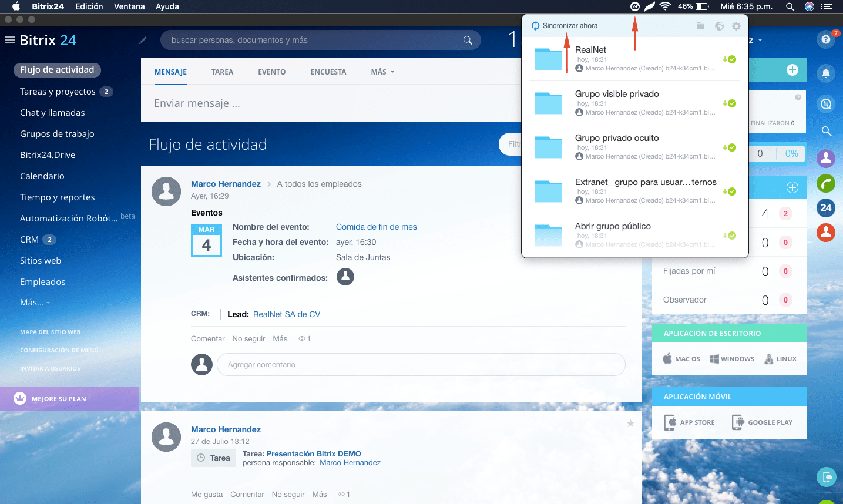Viewport: 843px width, 504px height.
Task: Open the Presentación Bitrix DEMO task link
Action: [314, 453]
